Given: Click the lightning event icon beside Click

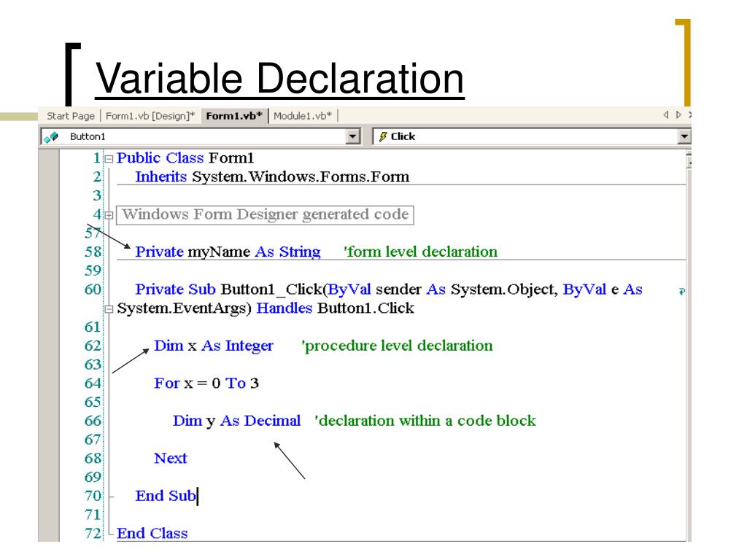Looking at the screenshot, I should [382, 136].
